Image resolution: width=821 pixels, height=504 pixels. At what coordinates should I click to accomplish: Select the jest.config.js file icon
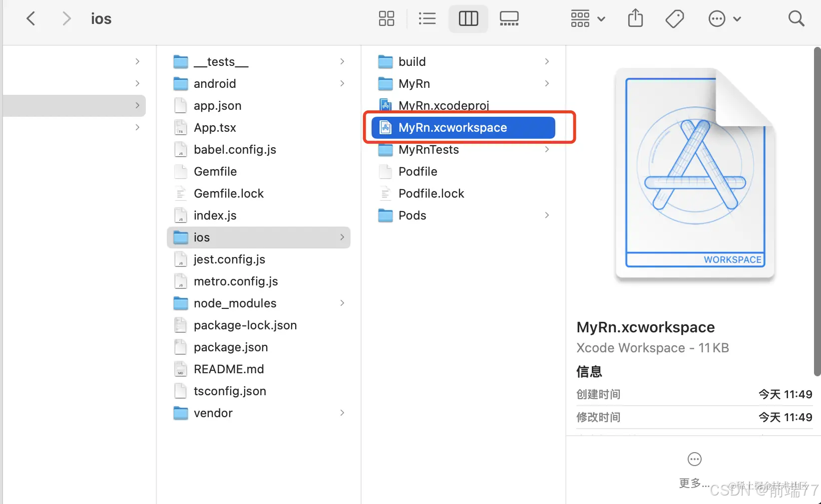click(x=180, y=259)
